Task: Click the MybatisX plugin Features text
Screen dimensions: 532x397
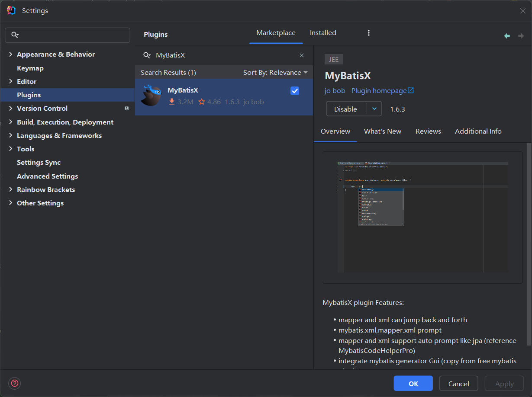Action: [x=363, y=303]
